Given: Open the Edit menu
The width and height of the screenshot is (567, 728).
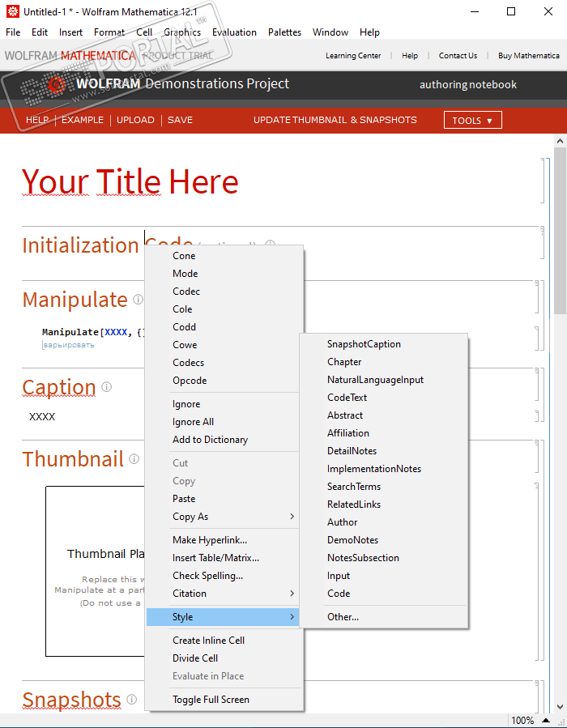Looking at the screenshot, I should [x=40, y=32].
